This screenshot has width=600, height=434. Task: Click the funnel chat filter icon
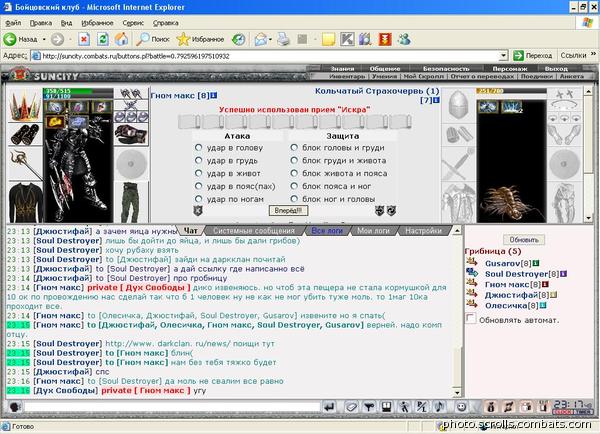pyautogui.click(x=369, y=407)
